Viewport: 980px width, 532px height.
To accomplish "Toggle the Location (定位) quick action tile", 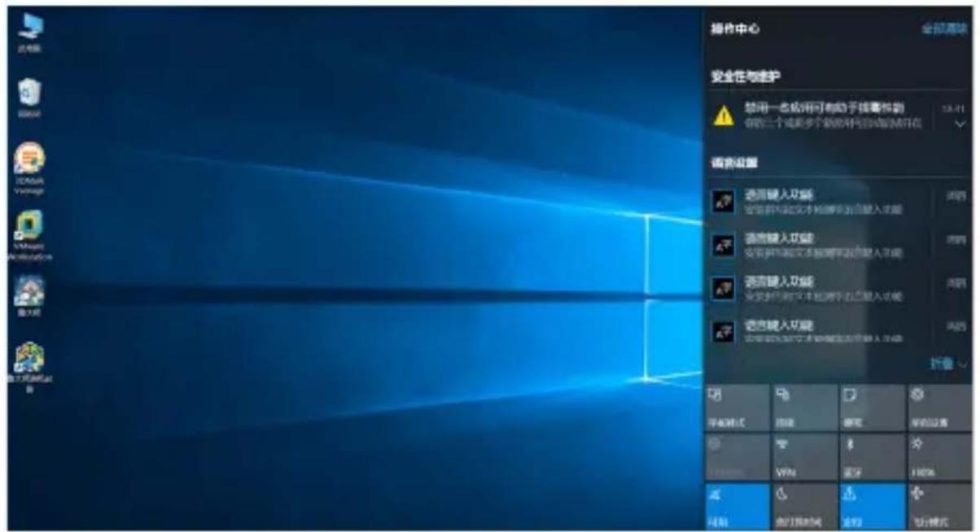I will click(x=872, y=506).
